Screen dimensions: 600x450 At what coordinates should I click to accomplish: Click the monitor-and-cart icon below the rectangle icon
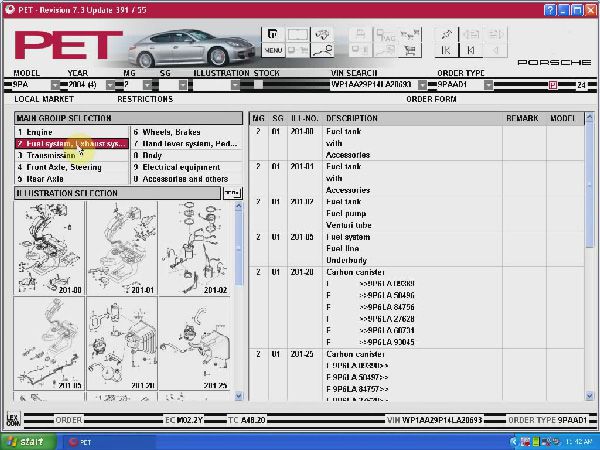tap(298, 50)
